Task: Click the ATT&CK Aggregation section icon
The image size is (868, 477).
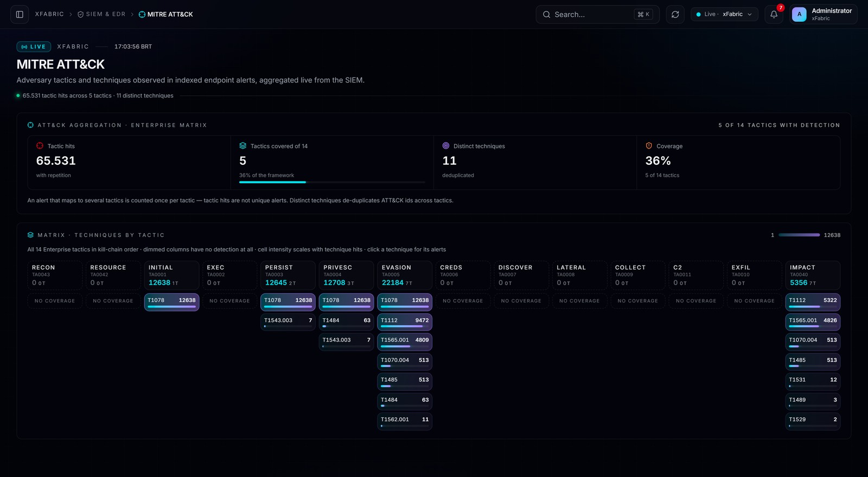Action: [x=30, y=125]
